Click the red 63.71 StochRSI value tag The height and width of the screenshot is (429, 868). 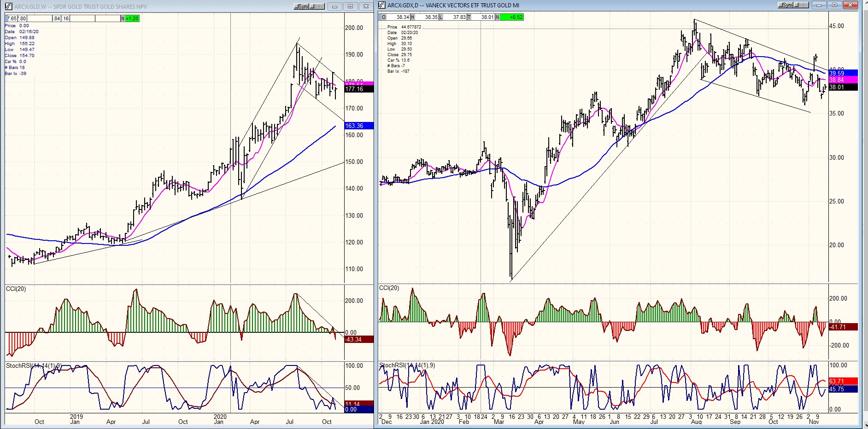coord(842,381)
